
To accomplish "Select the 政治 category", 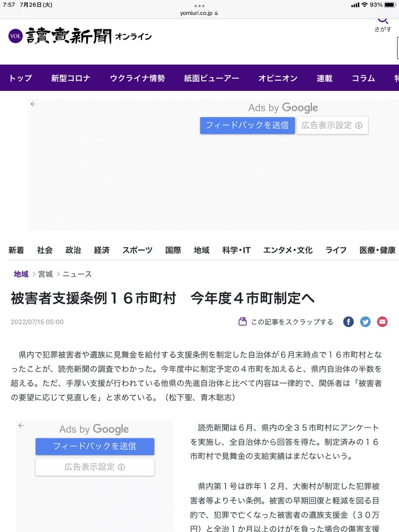I will pyautogui.click(x=73, y=250).
